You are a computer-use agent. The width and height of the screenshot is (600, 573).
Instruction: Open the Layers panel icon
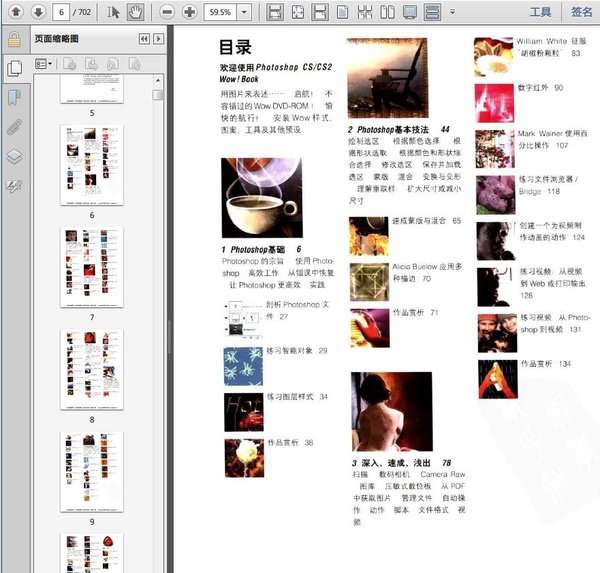(x=15, y=157)
